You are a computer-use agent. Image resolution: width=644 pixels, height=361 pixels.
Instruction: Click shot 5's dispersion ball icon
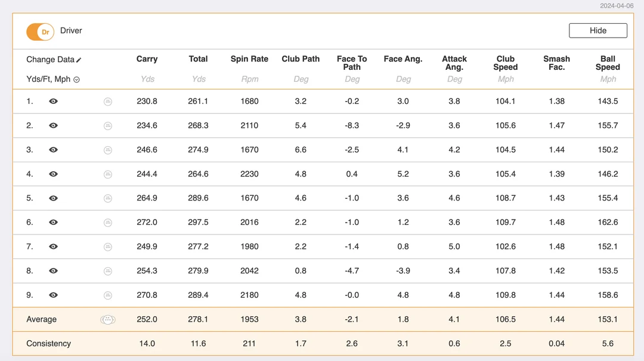[108, 198]
